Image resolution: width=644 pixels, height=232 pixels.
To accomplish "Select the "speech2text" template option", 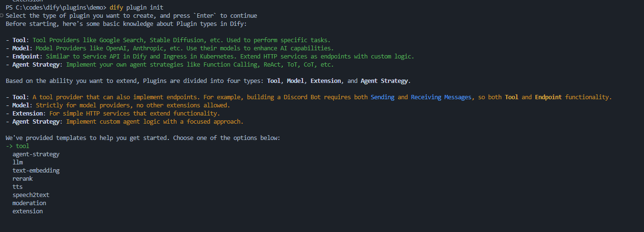I will [31, 195].
